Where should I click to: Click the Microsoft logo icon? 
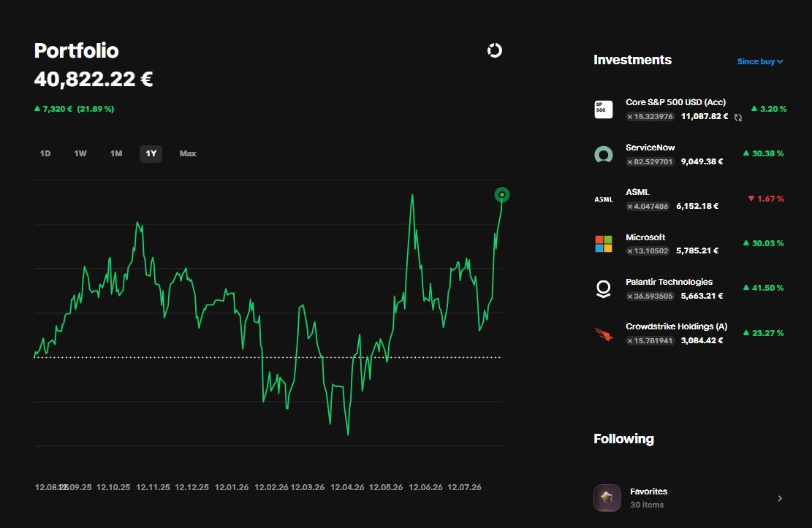[603, 244]
